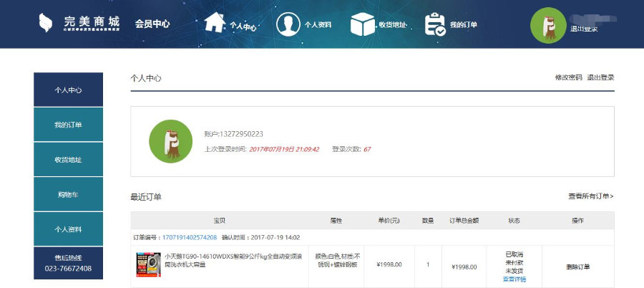Click the header user avatar icon
The width and height of the screenshot is (644, 288).
pyautogui.click(x=548, y=25)
